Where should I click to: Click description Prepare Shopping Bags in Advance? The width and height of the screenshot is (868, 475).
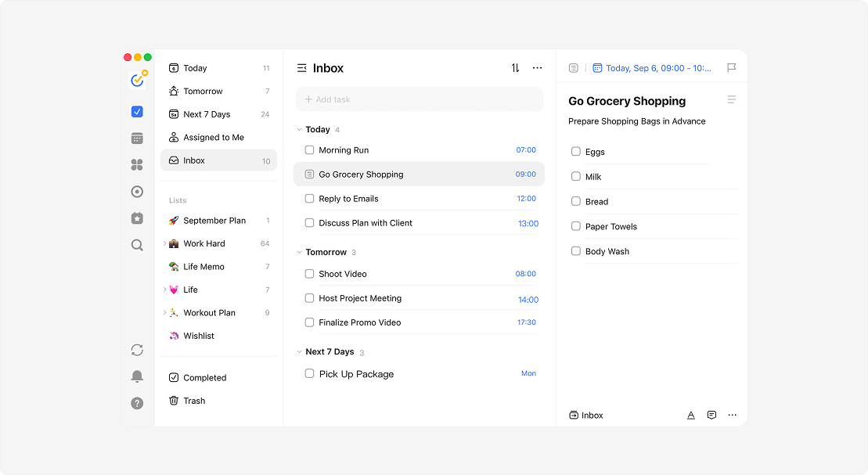pyautogui.click(x=636, y=121)
